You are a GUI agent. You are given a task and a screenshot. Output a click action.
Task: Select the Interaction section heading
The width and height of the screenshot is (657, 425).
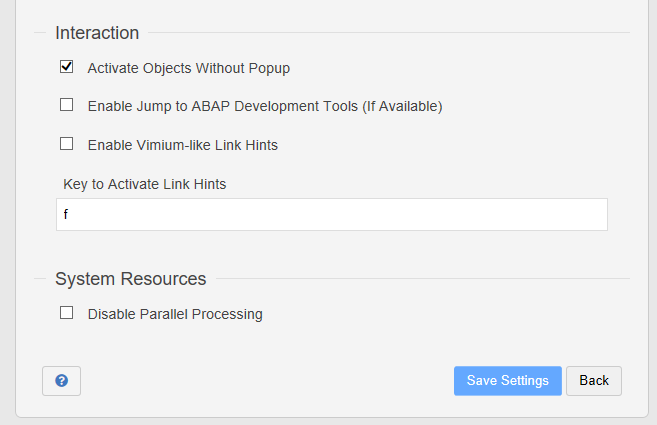pos(97,33)
